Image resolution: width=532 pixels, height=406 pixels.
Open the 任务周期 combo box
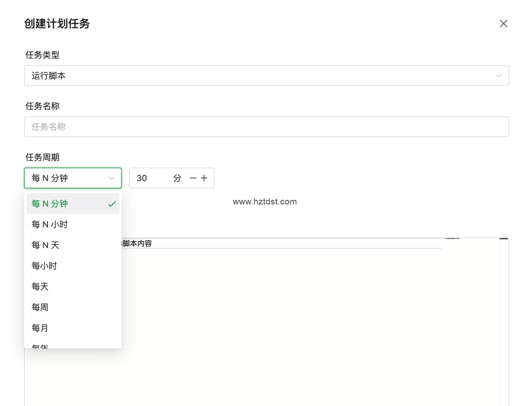[73, 178]
